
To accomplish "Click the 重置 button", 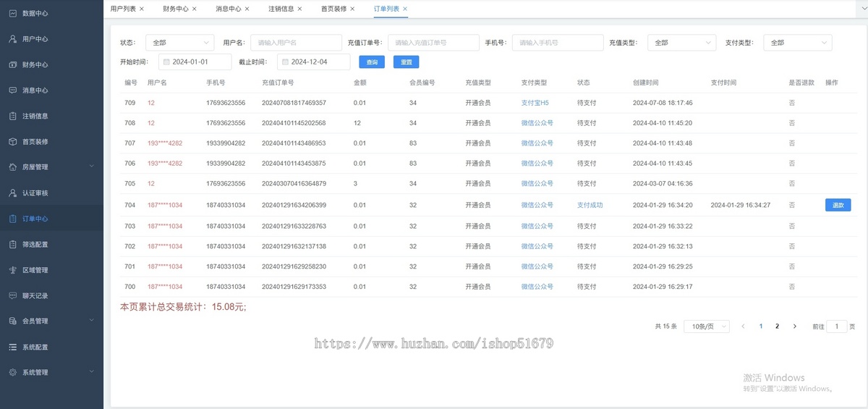I will [x=407, y=62].
